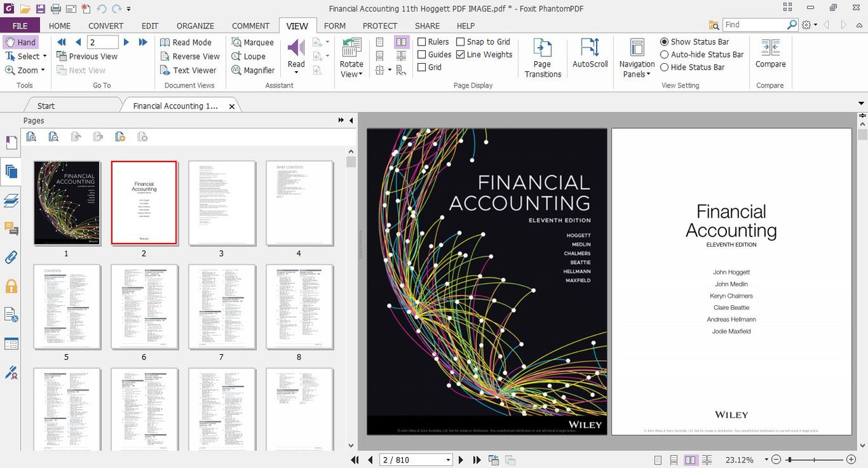This screenshot has width=868, height=468.
Task: Switch to the HOME ribbon tab
Action: pyautogui.click(x=60, y=26)
